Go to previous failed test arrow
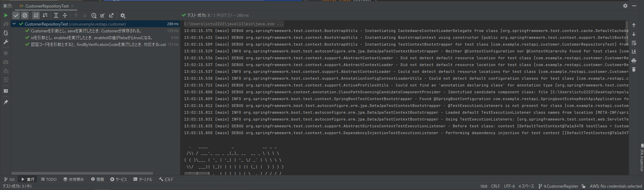644x190 pixels. (76, 15)
